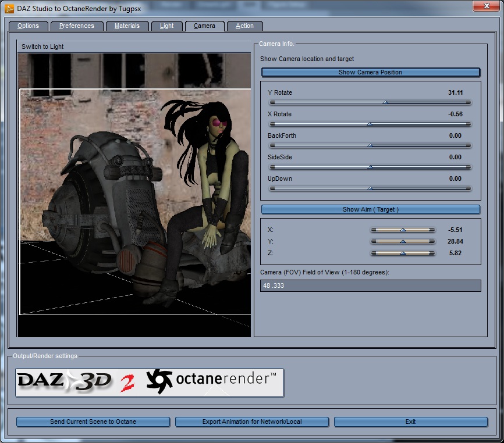The width and height of the screenshot is (504, 443).
Task: Switch to the Light tab
Action: 166,26
